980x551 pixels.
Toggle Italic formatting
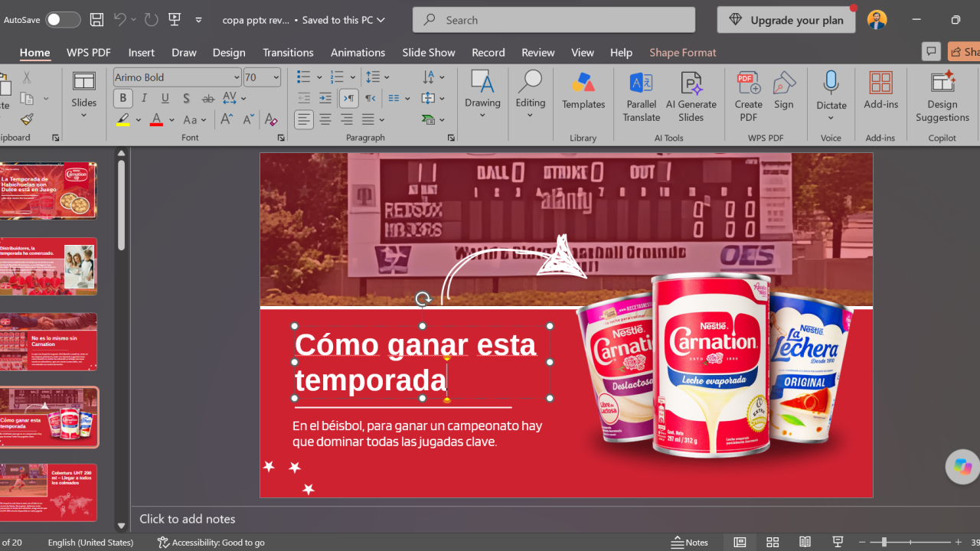coord(144,98)
